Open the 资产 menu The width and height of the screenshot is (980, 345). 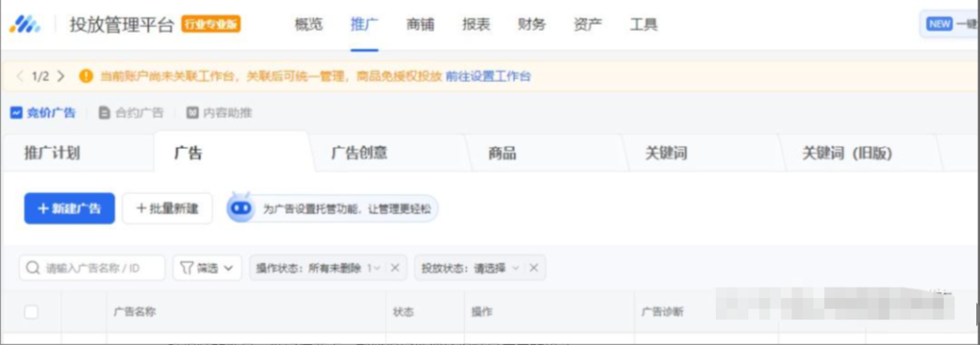pyautogui.click(x=588, y=24)
